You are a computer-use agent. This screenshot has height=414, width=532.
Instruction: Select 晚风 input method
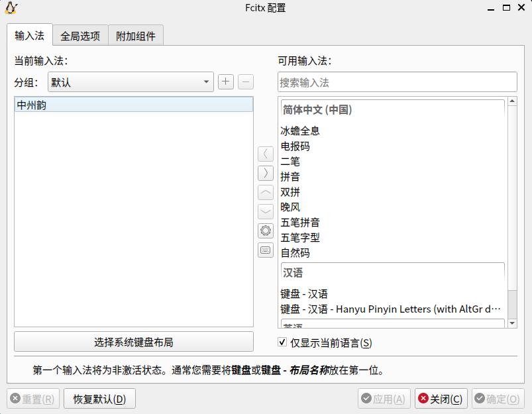393,207
